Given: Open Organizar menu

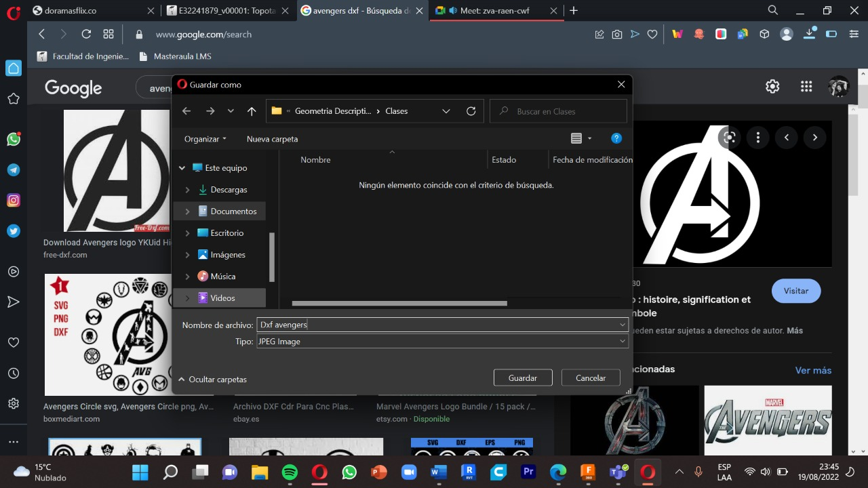Looking at the screenshot, I should (205, 139).
